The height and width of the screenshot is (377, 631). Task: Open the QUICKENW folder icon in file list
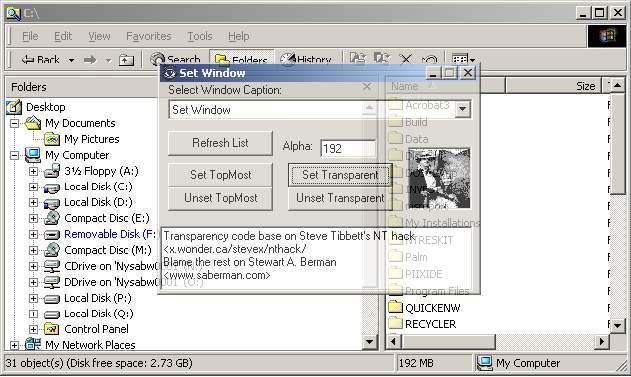(x=396, y=307)
